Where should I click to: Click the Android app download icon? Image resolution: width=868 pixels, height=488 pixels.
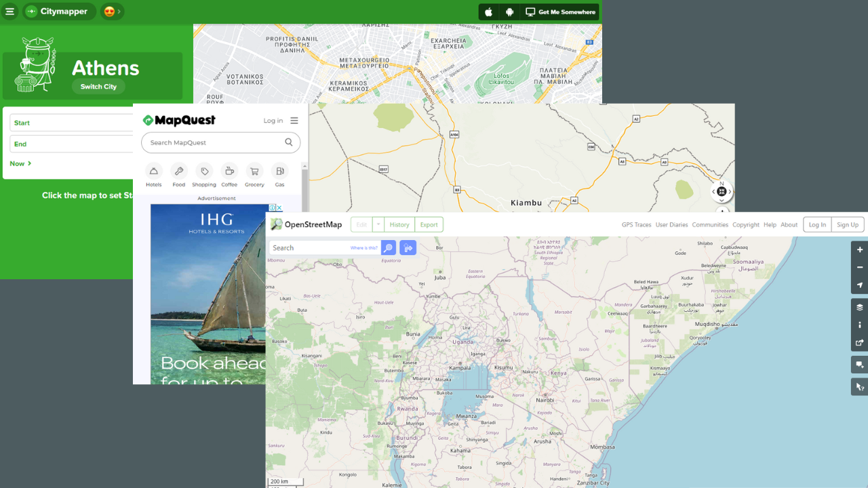509,12
